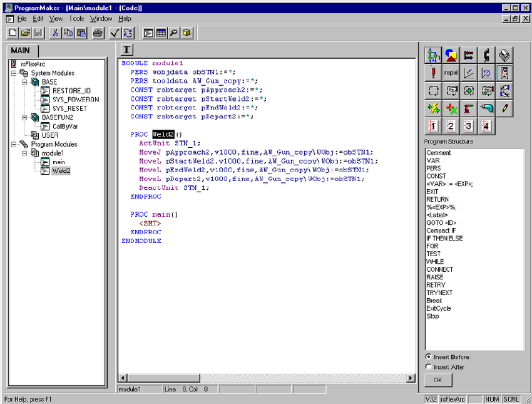The image size is (532, 404).
Task: Click the checkmark icon in the toolbar
Action: 115,33
